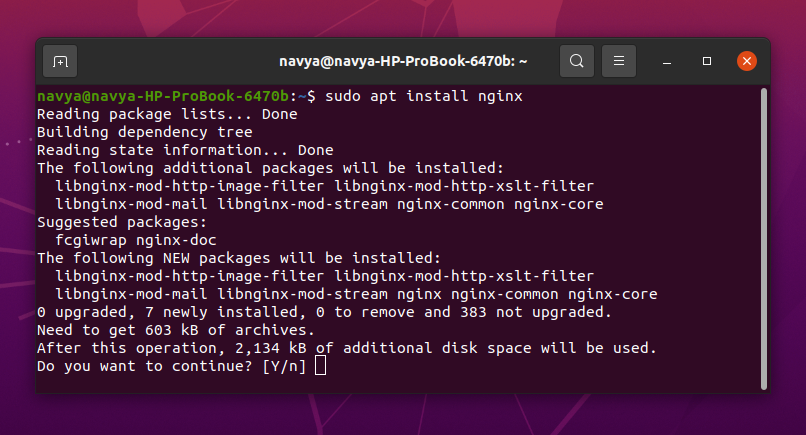Click the terminal vertical scrollbar
Viewport: 806px width, 435px height.
coord(764,238)
